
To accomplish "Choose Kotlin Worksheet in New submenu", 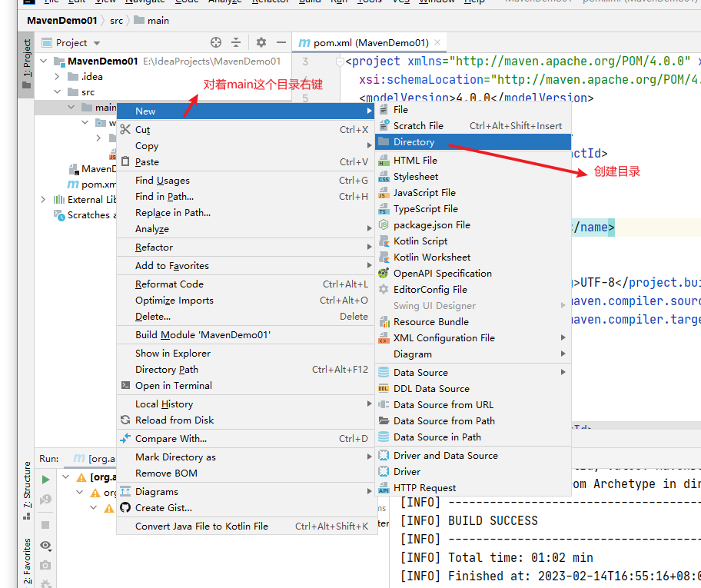I will point(473,257).
